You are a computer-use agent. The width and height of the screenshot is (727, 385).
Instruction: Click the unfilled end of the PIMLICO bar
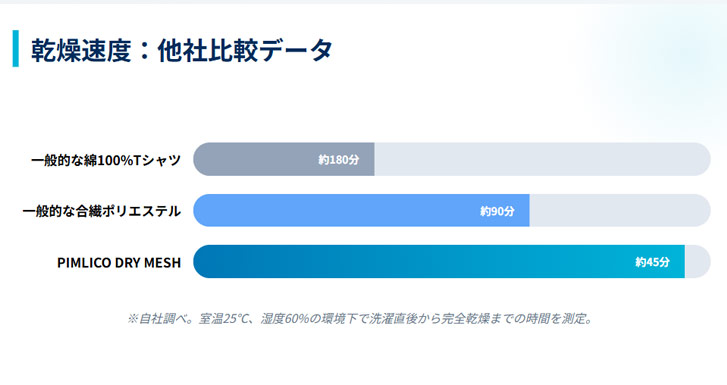click(697, 262)
